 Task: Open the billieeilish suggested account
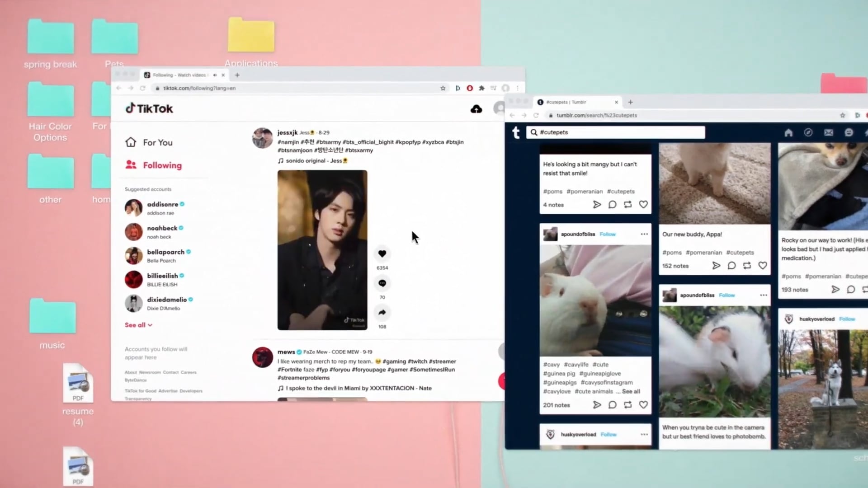click(155, 280)
